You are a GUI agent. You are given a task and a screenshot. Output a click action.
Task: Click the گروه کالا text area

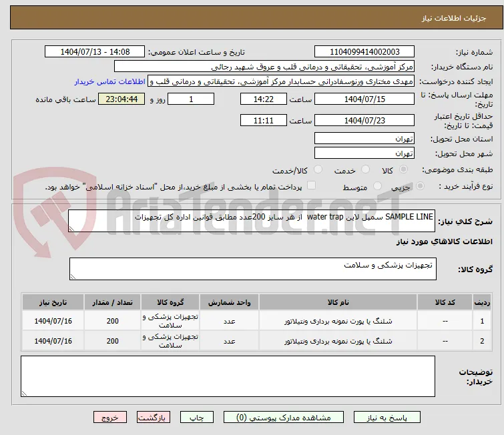coord(253,269)
